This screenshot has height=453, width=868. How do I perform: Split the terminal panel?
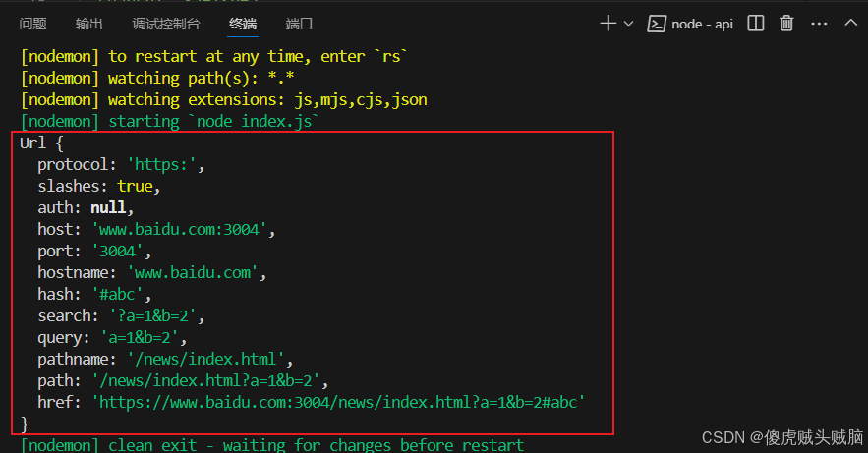click(x=756, y=24)
